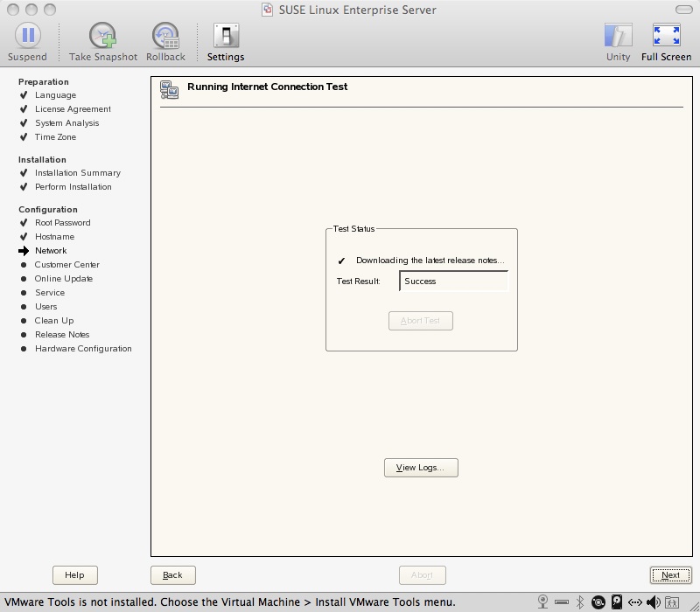
Task: Toggle the toolbar with the pill button
Action: coord(684,10)
